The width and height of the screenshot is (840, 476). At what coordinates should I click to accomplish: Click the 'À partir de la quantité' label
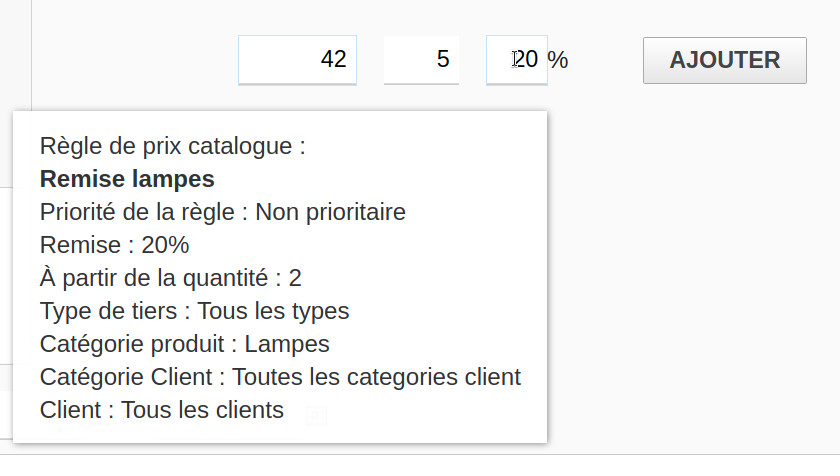point(157,278)
